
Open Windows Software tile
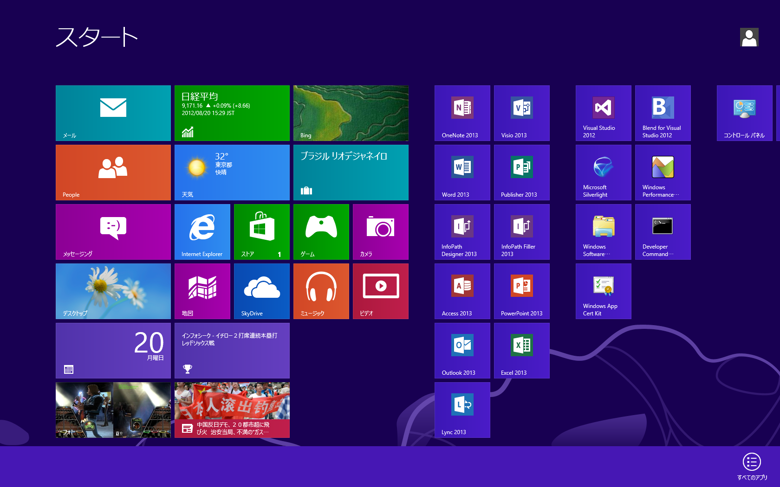[603, 232]
